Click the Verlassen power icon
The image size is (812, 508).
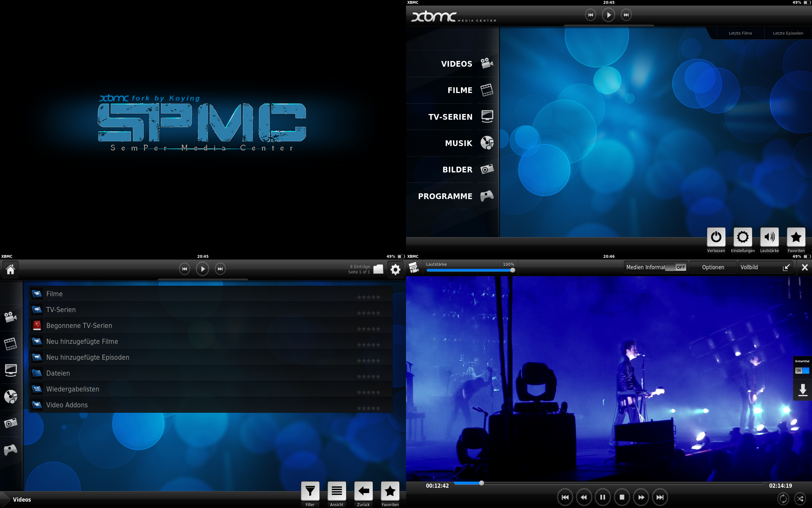click(716, 237)
